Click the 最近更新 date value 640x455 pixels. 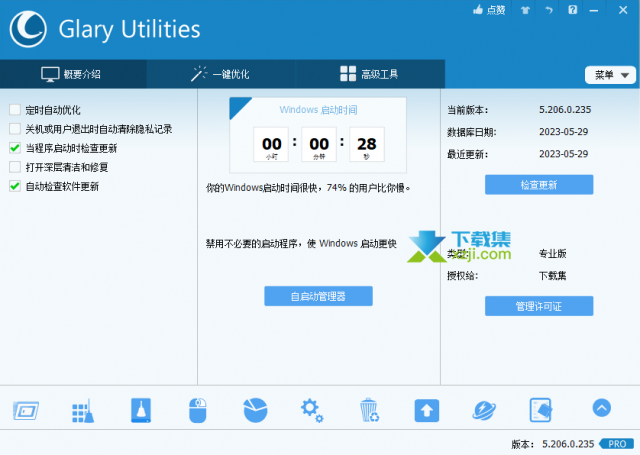(x=564, y=153)
